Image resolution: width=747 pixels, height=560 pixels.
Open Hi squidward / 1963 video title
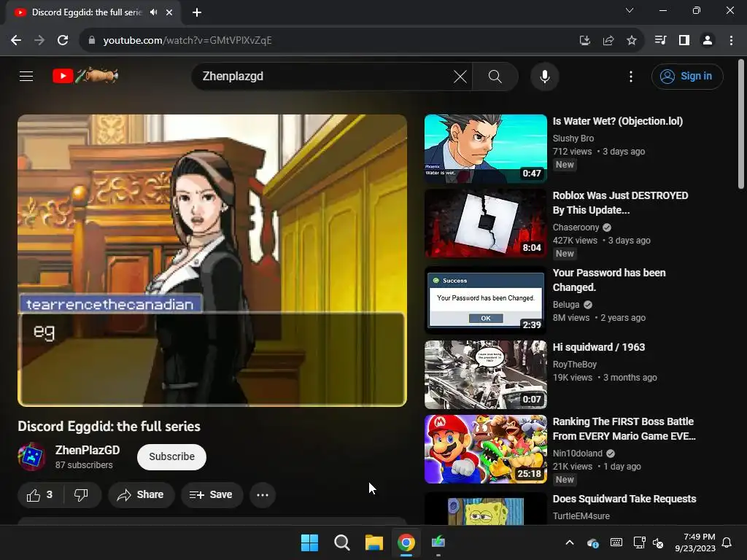(x=598, y=347)
